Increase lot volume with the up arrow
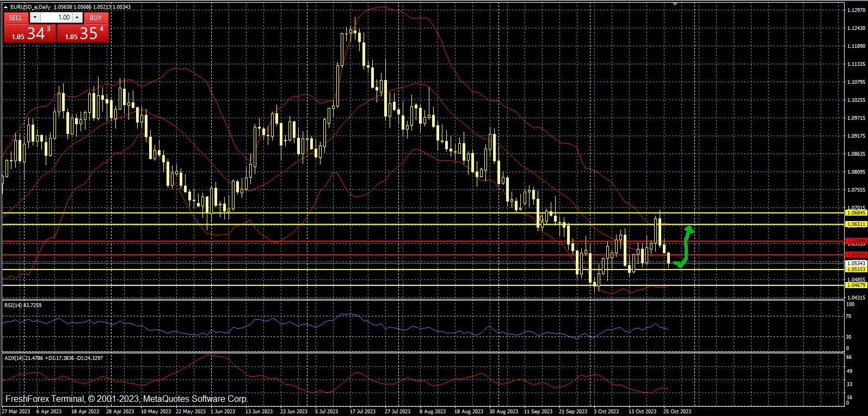The image size is (868, 416). [x=77, y=17]
